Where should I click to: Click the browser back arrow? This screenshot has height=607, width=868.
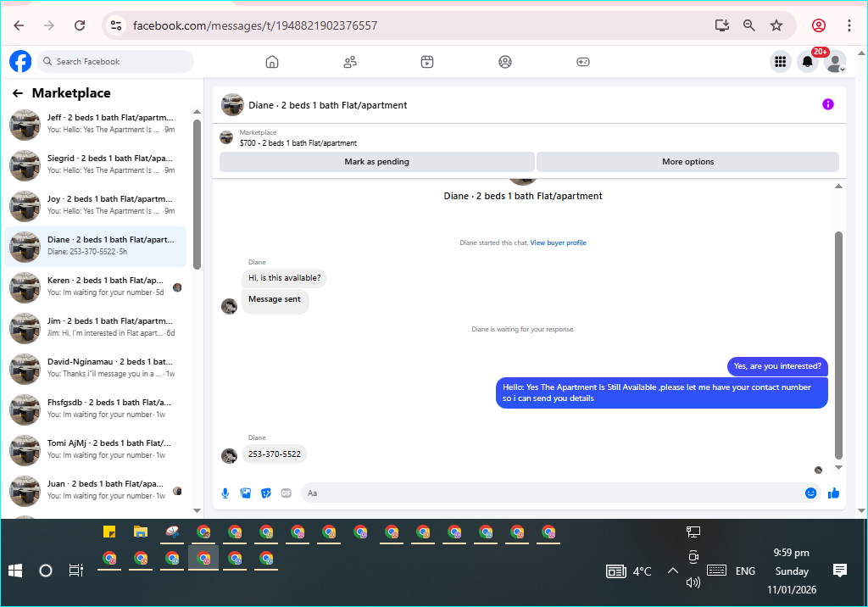pyautogui.click(x=19, y=25)
